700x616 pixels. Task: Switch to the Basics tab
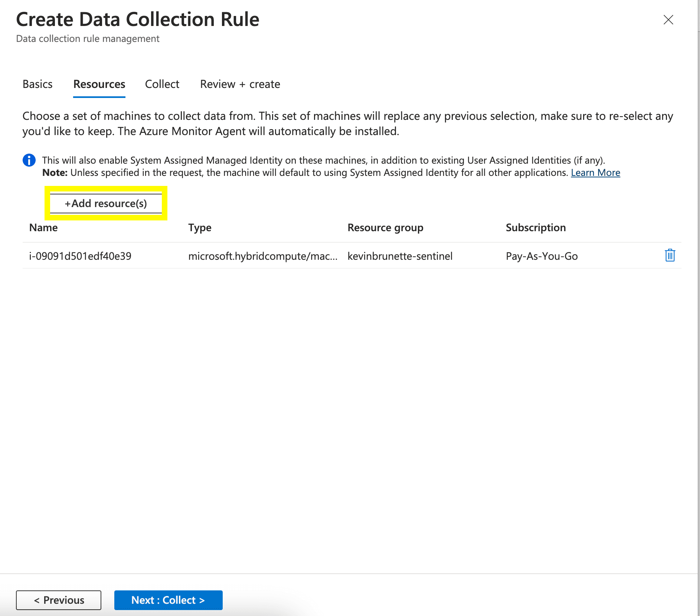click(37, 84)
